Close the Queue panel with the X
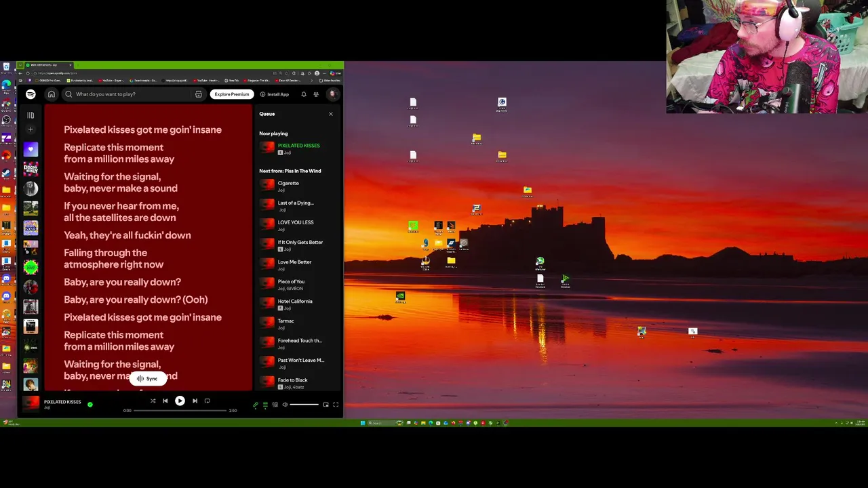 click(331, 114)
